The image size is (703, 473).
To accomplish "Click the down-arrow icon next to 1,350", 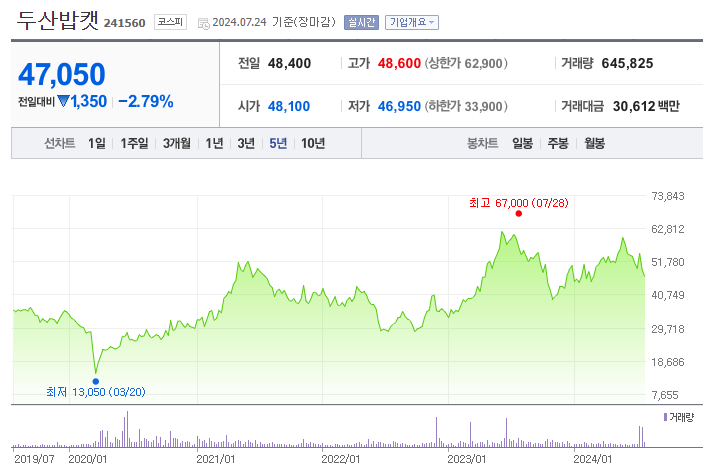I will [63, 101].
